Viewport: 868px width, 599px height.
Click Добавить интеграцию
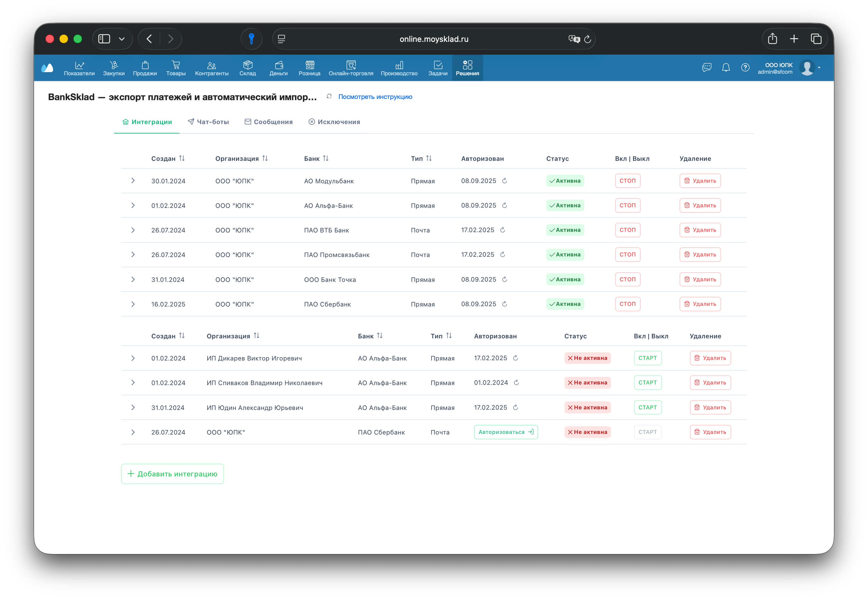tap(173, 474)
